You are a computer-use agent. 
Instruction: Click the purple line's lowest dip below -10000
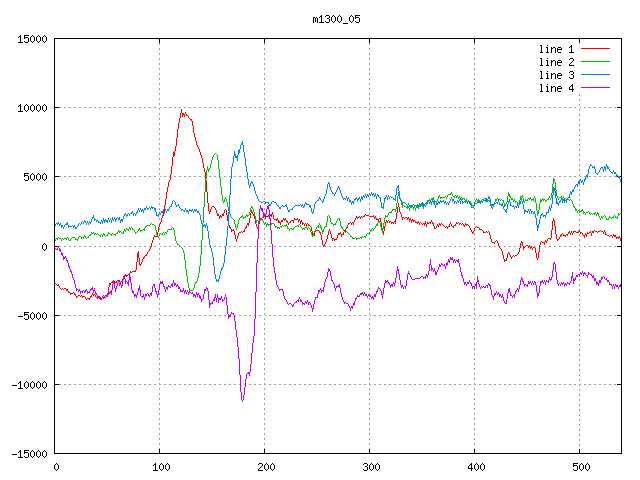(x=242, y=400)
